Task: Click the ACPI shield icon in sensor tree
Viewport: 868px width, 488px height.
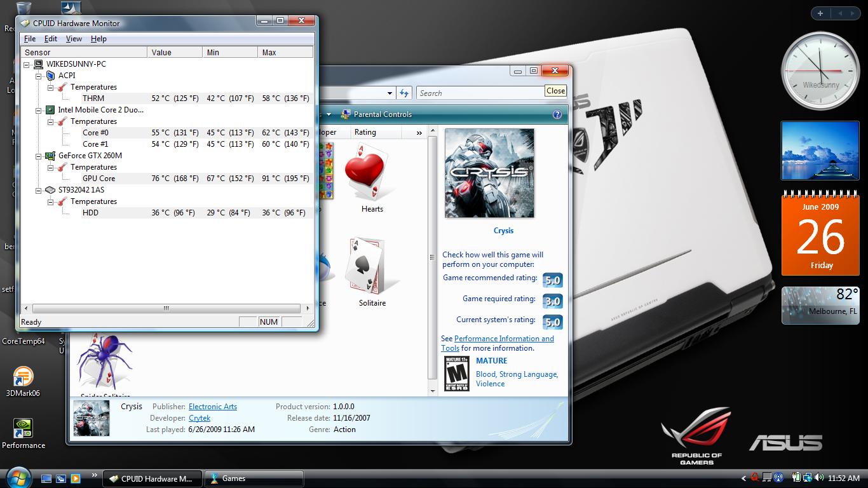Action: (50, 76)
